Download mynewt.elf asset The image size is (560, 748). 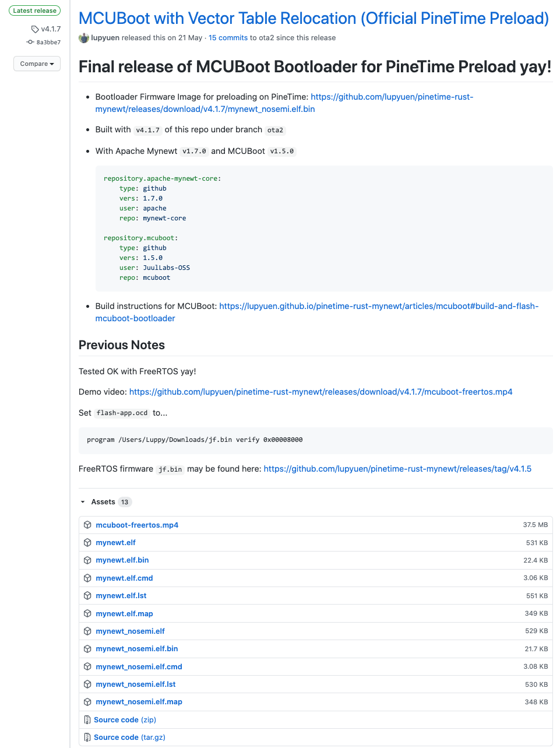[115, 542]
